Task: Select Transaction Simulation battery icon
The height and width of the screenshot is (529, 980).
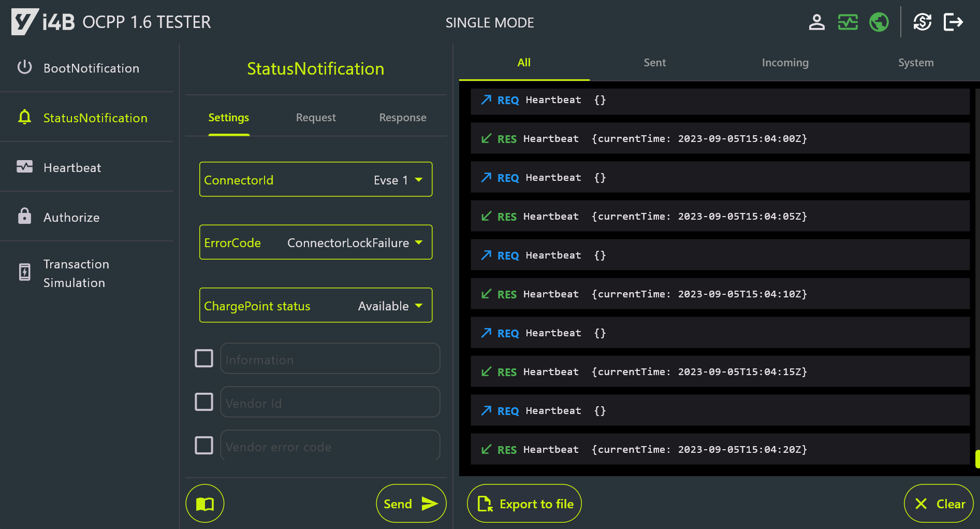Action: click(x=24, y=272)
